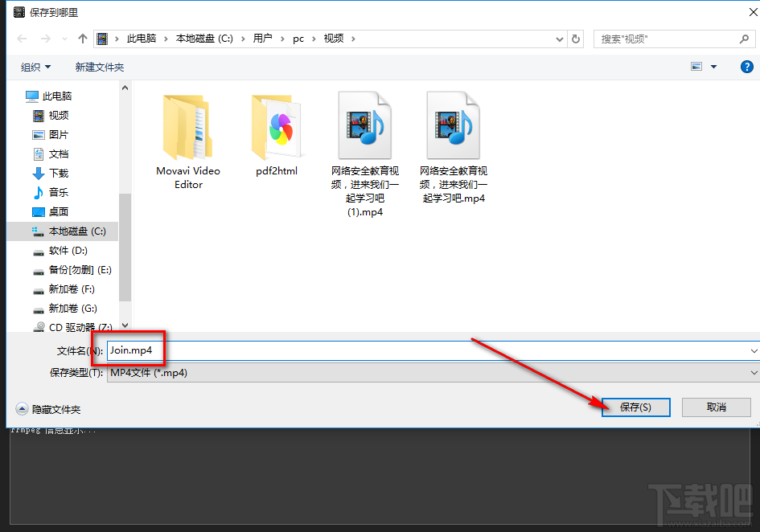Select 视频 in the navigation tree
This screenshot has height=532, width=760.
coord(51,115)
